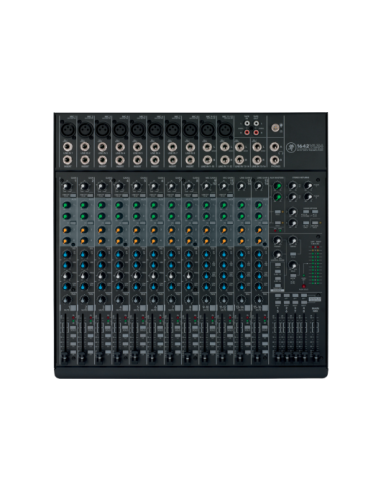Click the channel 1 mute button
Viewport: 381px width, 492px height.
tap(72, 308)
